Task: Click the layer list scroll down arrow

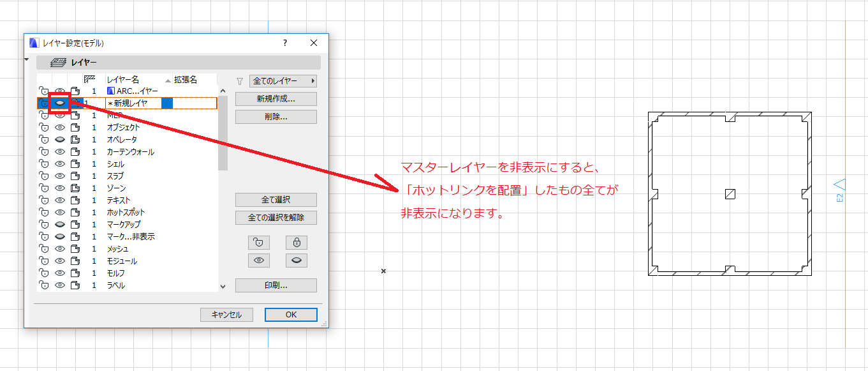Action: point(223,287)
